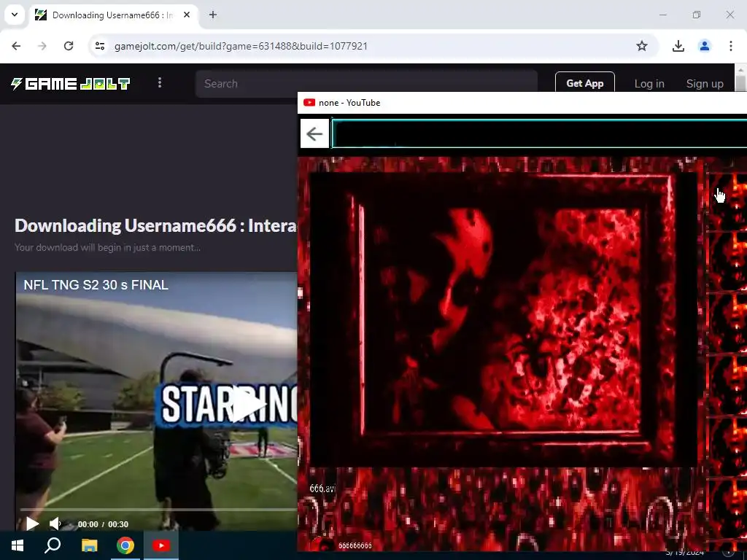Image resolution: width=747 pixels, height=560 pixels.
Task: Click Sign up link
Action: click(705, 84)
